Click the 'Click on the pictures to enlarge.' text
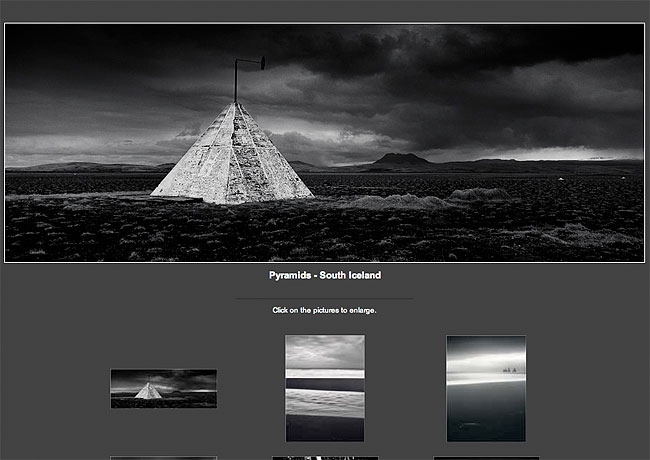This screenshot has width=650, height=460. (x=324, y=310)
